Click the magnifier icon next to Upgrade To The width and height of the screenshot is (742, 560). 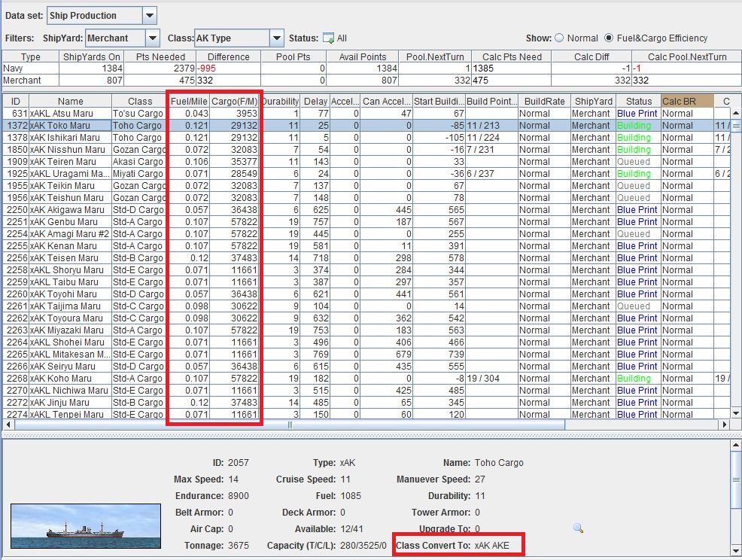(x=578, y=528)
